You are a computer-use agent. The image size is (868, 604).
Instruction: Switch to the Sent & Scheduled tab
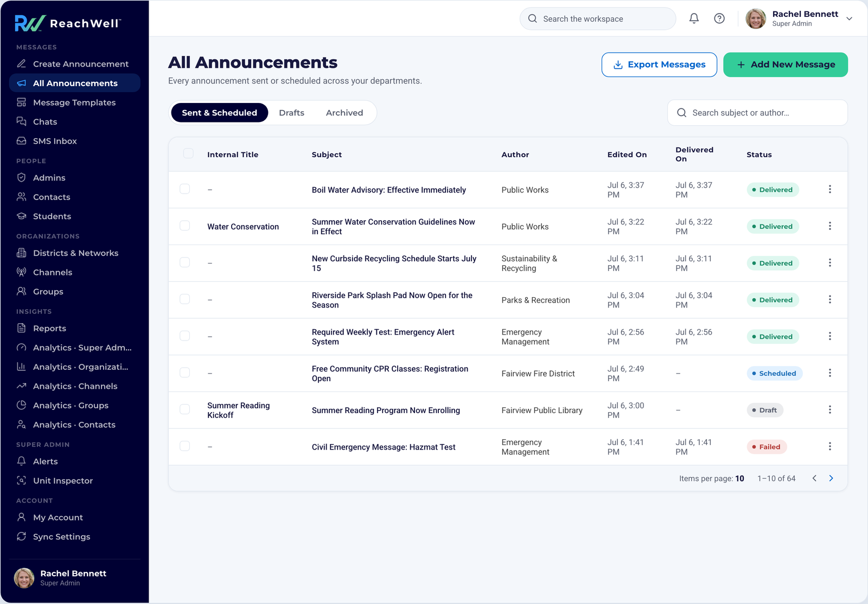point(220,113)
